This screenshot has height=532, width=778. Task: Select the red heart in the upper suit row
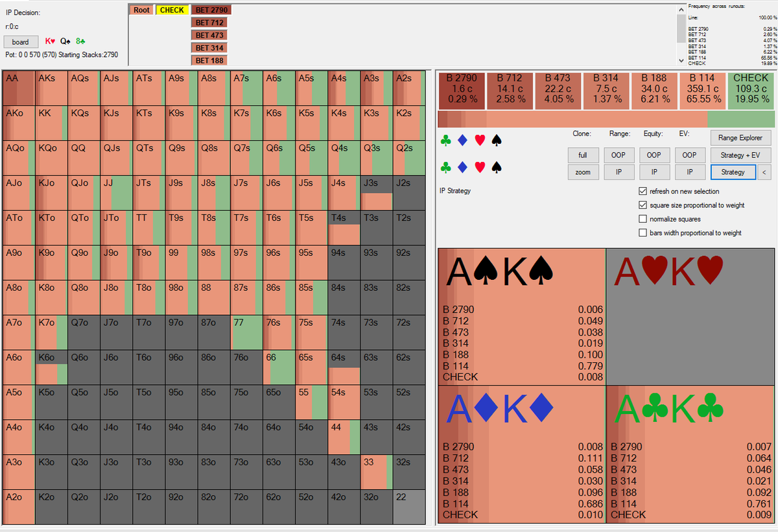[480, 141]
